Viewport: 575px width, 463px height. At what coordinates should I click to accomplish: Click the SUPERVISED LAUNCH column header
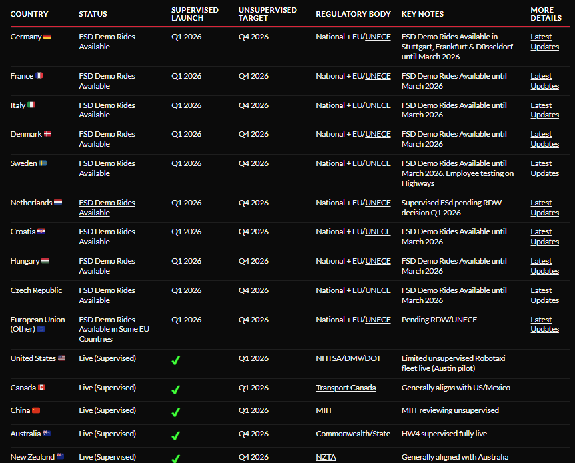coord(195,14)
